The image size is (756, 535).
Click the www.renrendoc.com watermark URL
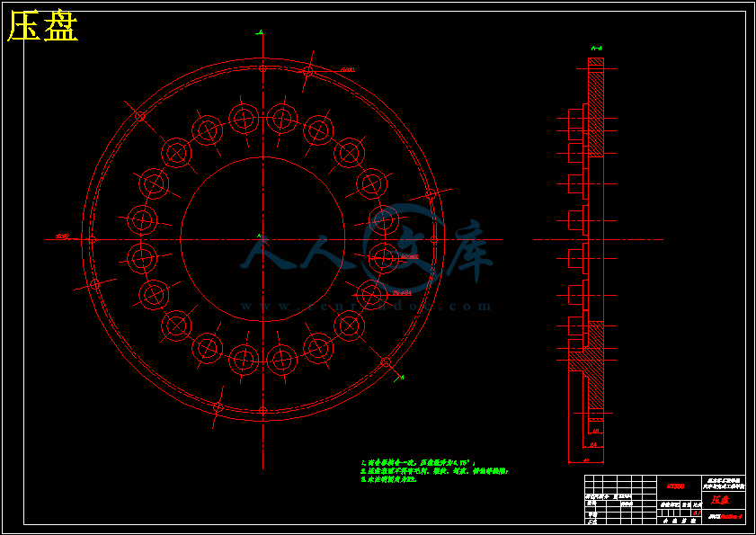click(x=367, y=306)
